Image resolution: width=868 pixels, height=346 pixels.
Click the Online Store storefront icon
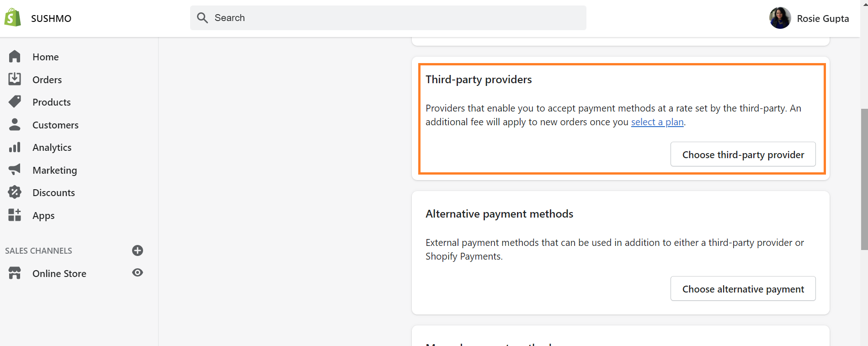14,273
